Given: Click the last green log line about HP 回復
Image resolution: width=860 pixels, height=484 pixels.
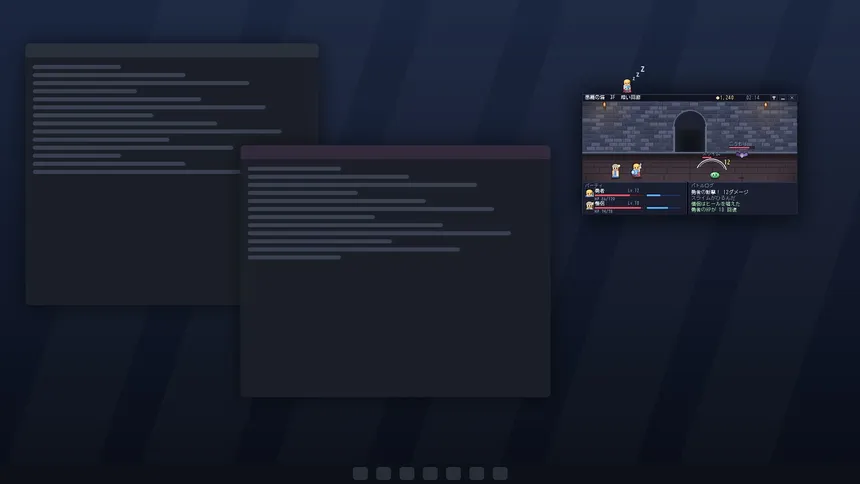Looking at the screenshot, I should click(714, 210).
